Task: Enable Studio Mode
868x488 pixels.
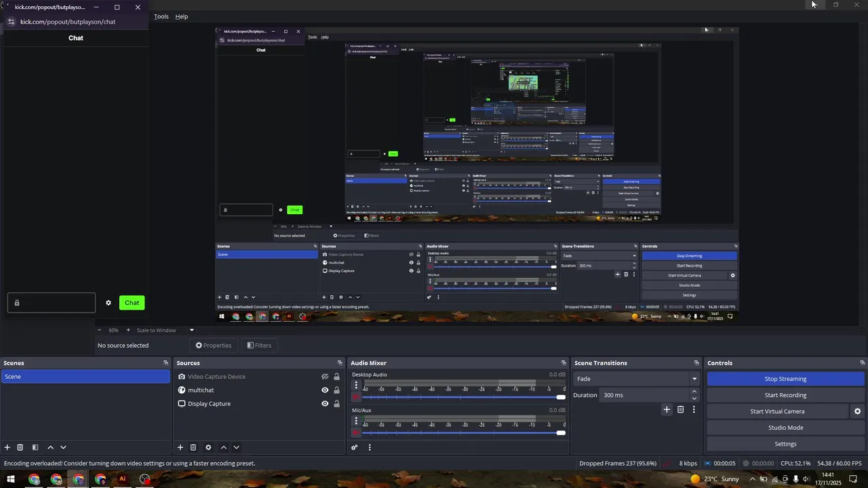Action: coord(786,428)
